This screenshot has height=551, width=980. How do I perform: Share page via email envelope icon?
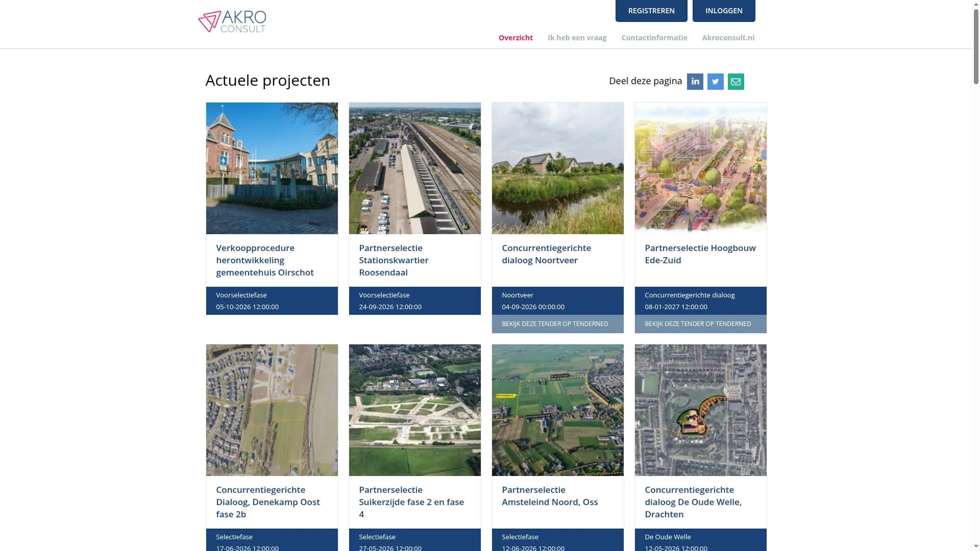coord(736,82)
